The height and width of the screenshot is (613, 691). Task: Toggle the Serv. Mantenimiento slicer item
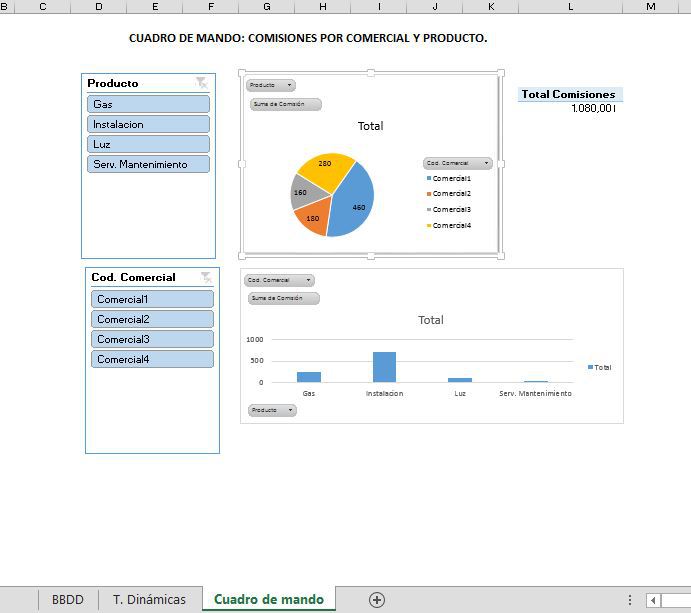[149, 164]
